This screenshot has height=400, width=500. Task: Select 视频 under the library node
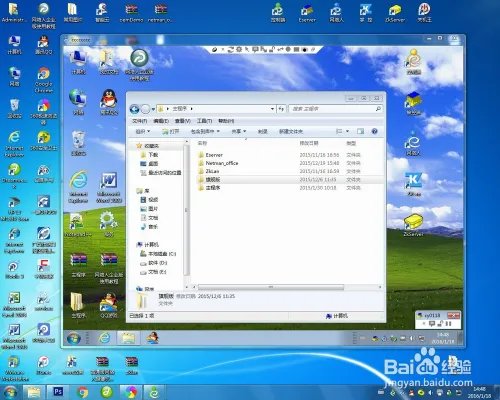tap(149, 200)
